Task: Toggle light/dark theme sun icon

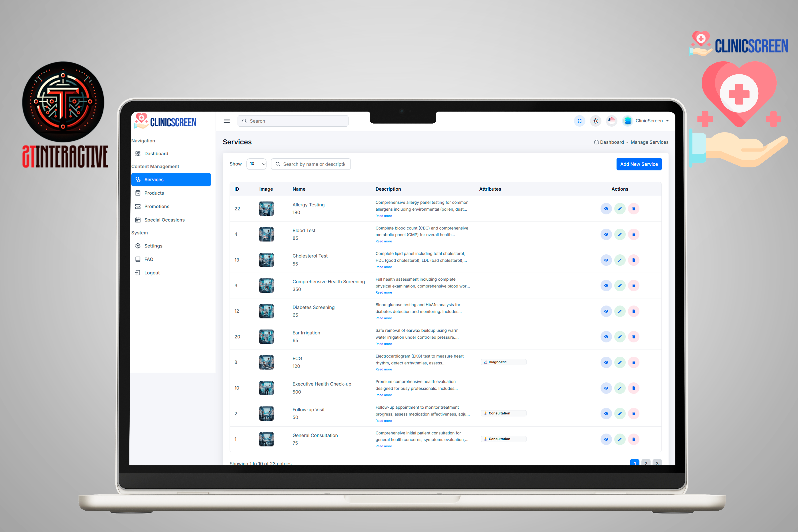Action: click(595, 121)
